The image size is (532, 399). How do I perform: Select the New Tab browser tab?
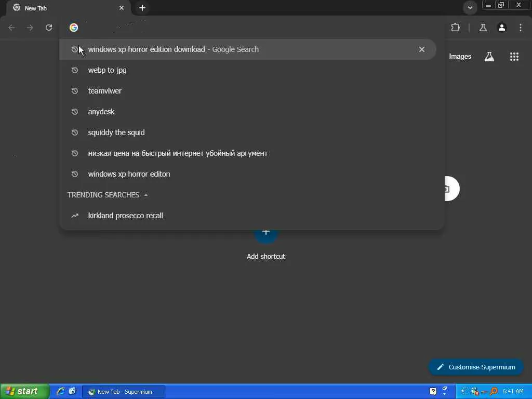click(68, 8)
